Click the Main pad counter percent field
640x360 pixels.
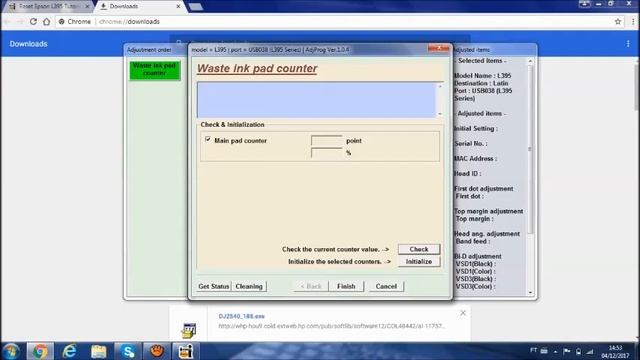[x=327, y=152]
